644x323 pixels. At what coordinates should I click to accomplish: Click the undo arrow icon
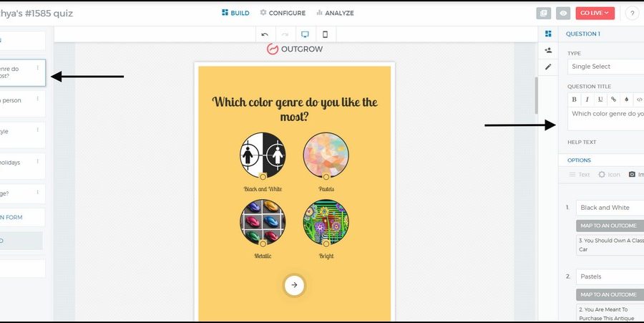point(265,34)
